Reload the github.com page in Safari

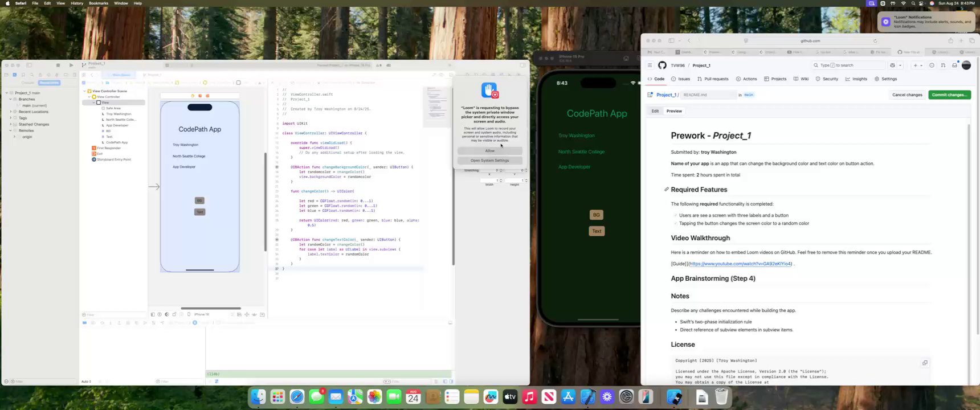875,41
